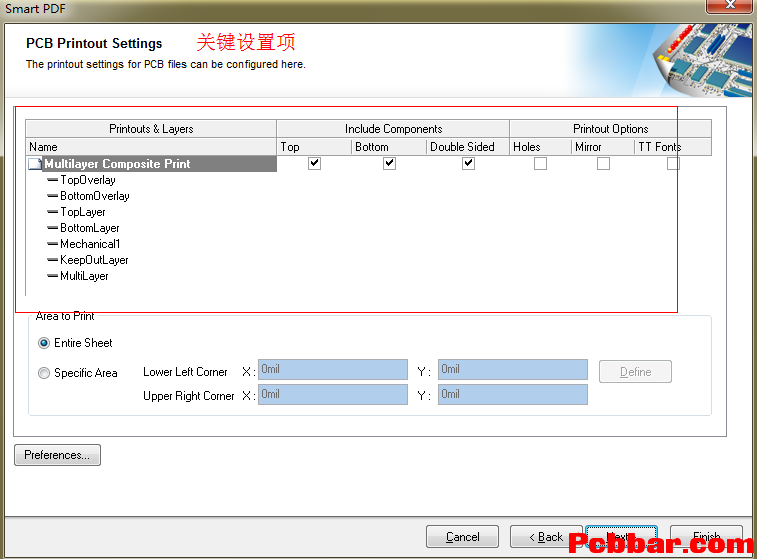Click the Upper Right Corner X field
The width and height of the screenshot is (757, 559).
point(333,394)
